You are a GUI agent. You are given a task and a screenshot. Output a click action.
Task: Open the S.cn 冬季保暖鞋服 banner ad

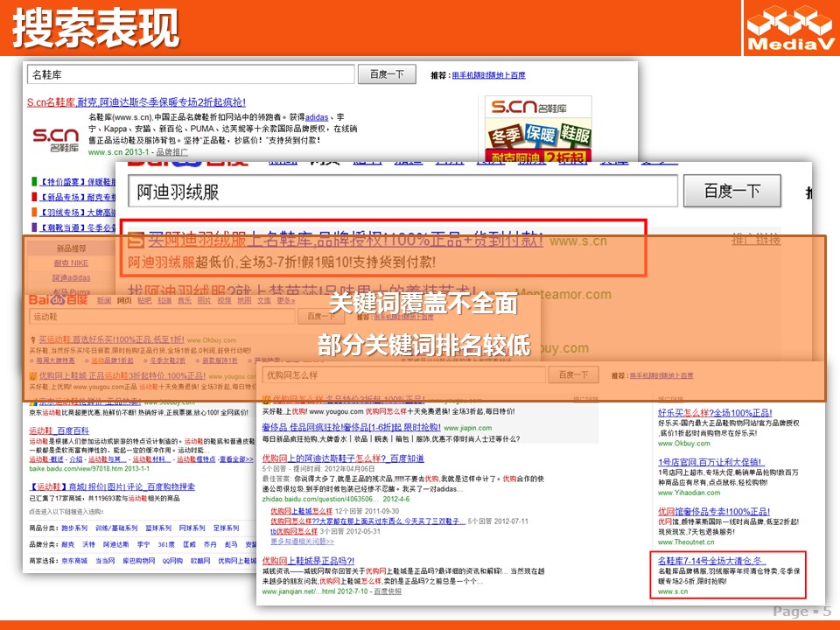(x=537, y=130)
